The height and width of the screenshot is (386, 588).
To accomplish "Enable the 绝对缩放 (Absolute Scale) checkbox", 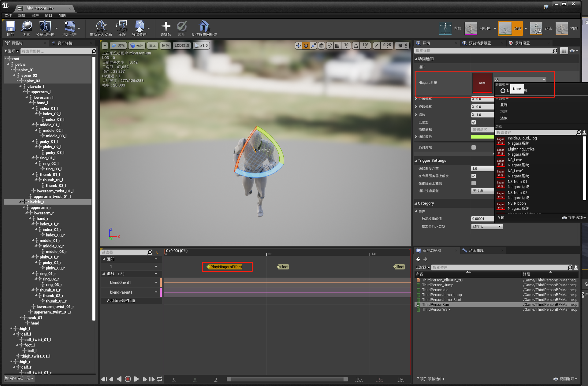I will pyautogui.click(x=474, y=147).
